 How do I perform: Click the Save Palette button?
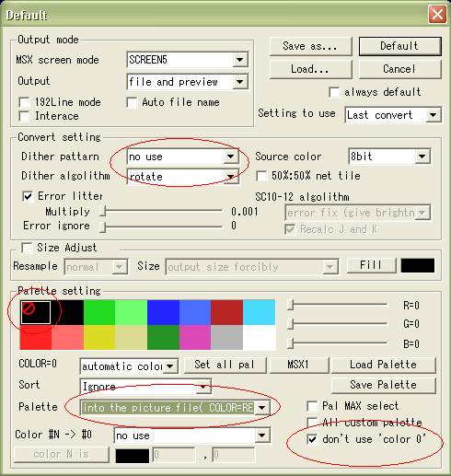[x=384, y=385]
